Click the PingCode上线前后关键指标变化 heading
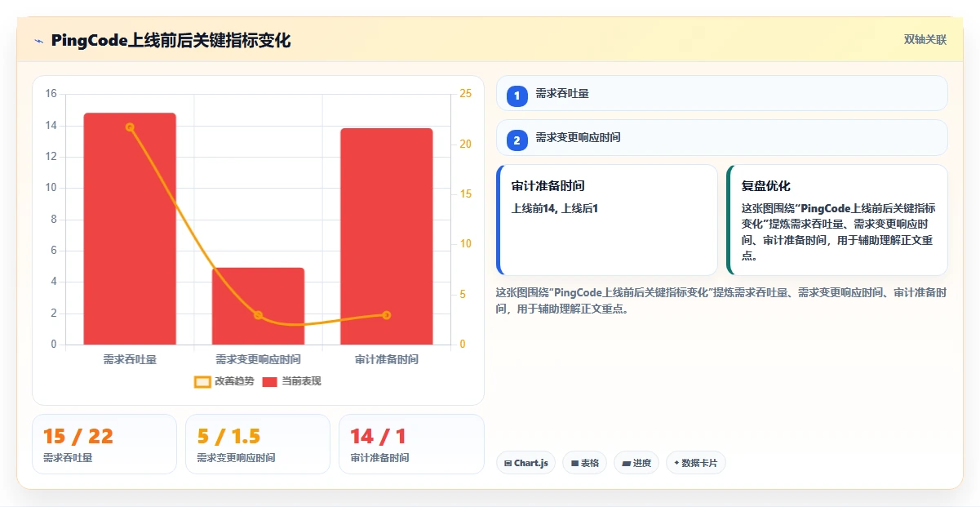 171,41
